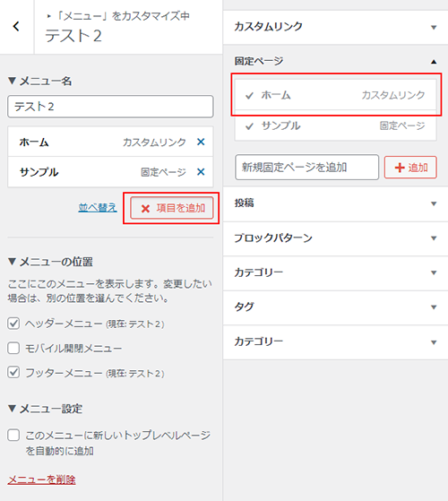Click the red ＋追加 button
Screen dimensions: 448x501
click(x=410, y=168)
